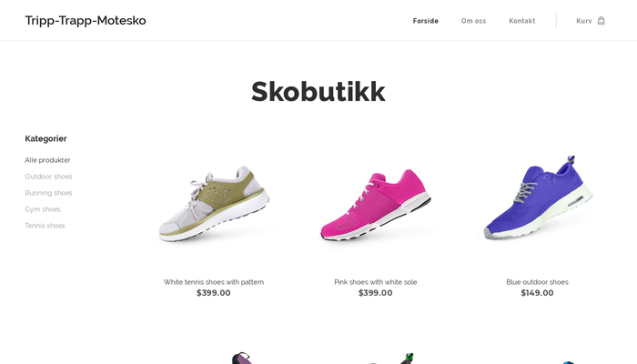Open the pink shoe product image

coord(375,205)
